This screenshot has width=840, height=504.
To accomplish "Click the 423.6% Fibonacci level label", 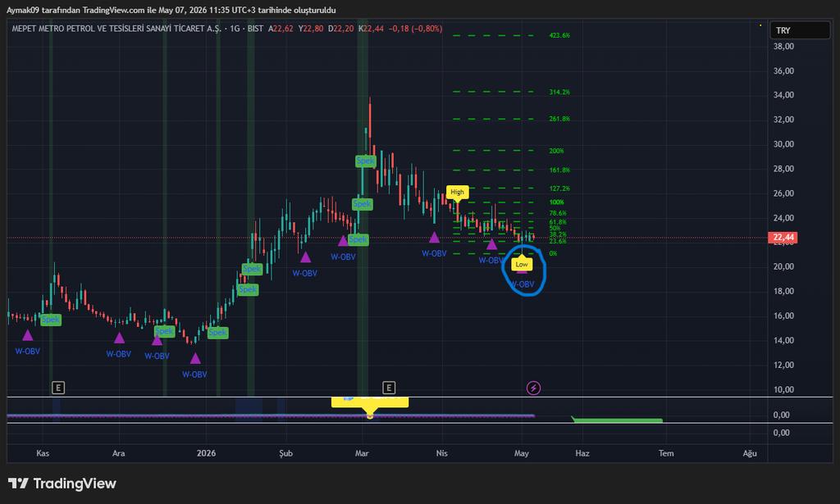I will click(559, 35).
